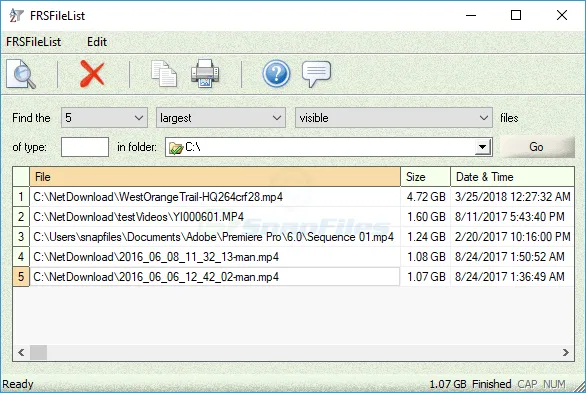
Task: Open the largest criteria dropdown
Action: [x=221, y=118]
